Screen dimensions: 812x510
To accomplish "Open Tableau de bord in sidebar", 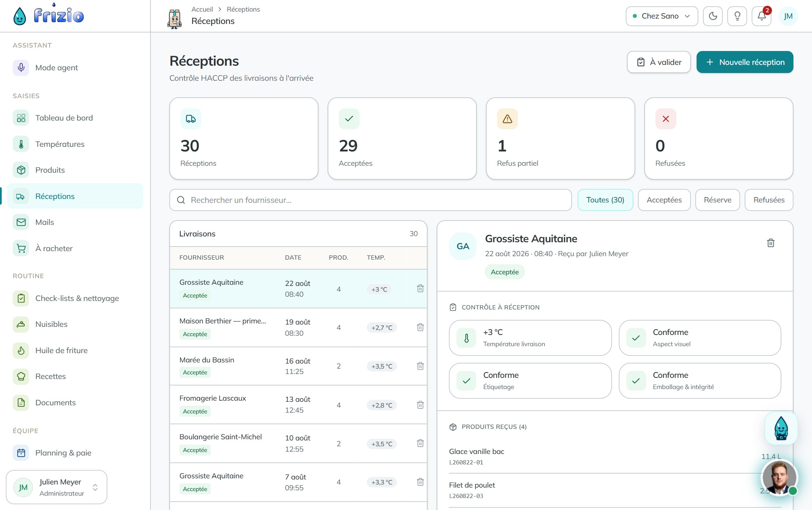I will tap(75, 118).
